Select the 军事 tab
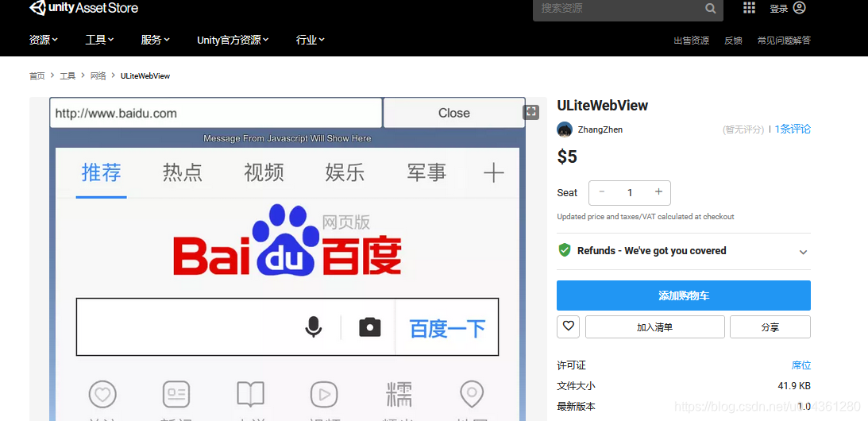Screen dimensions: 868x421 426,173
